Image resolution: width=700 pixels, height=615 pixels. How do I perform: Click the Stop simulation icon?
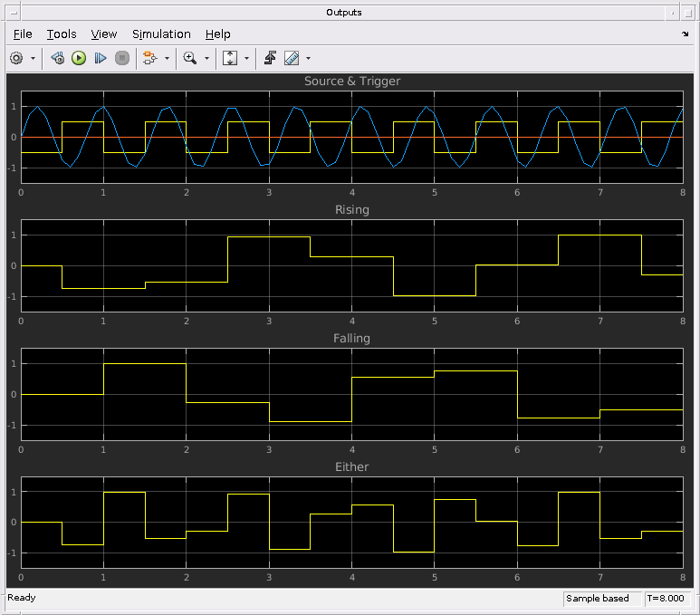point(122,58)
